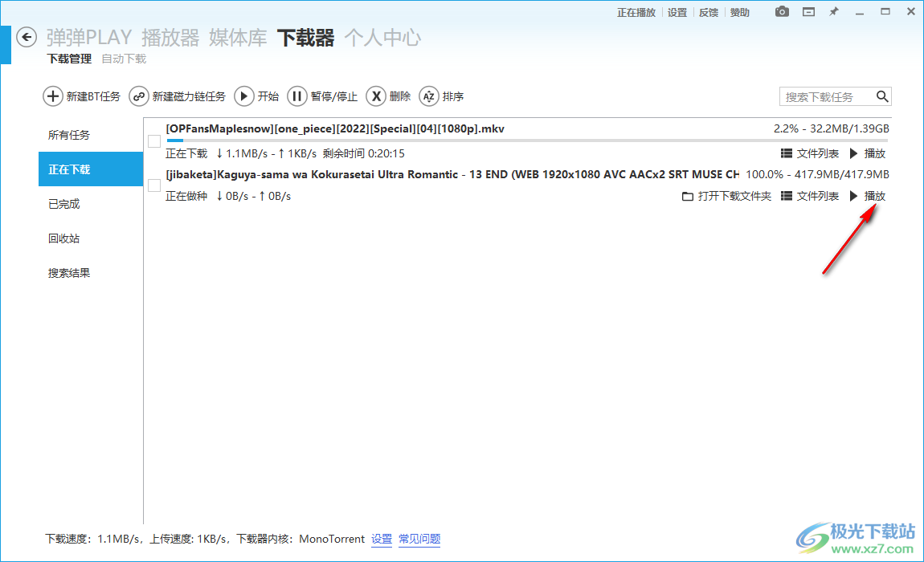924x562 pixels.
Task: Open downloader 设置 link at bottom
Action: (x=382, y=539)
